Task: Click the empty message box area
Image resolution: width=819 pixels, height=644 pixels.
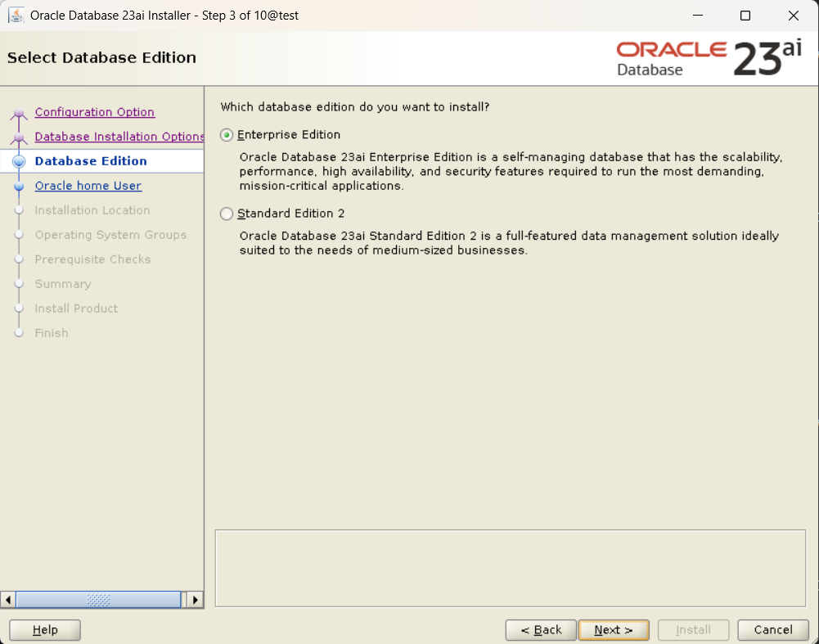Action: pos(511,568)
